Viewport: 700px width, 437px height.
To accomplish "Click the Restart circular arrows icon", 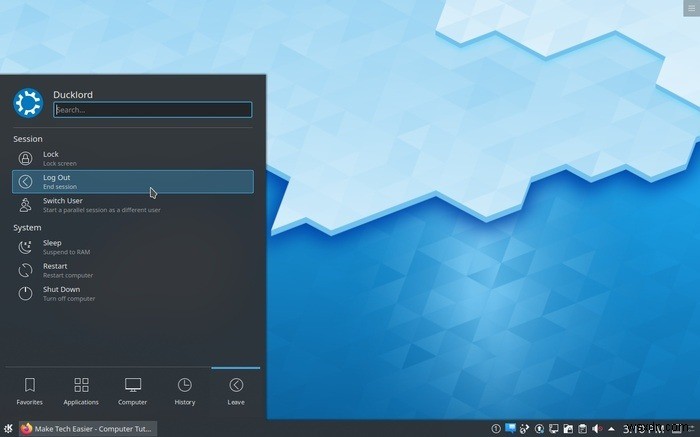I will point(25,270).
